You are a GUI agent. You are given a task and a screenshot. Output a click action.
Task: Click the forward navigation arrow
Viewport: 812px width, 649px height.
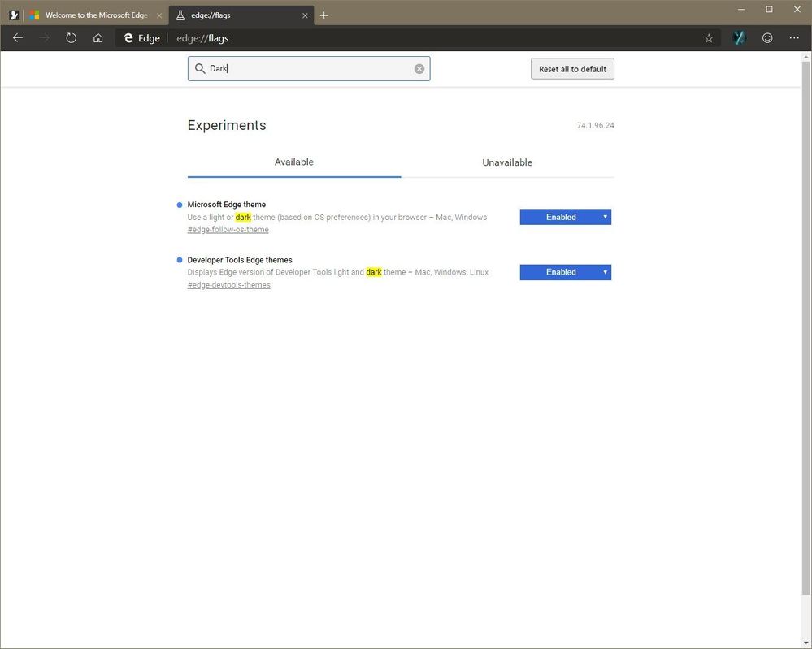[x=45, y=38]
